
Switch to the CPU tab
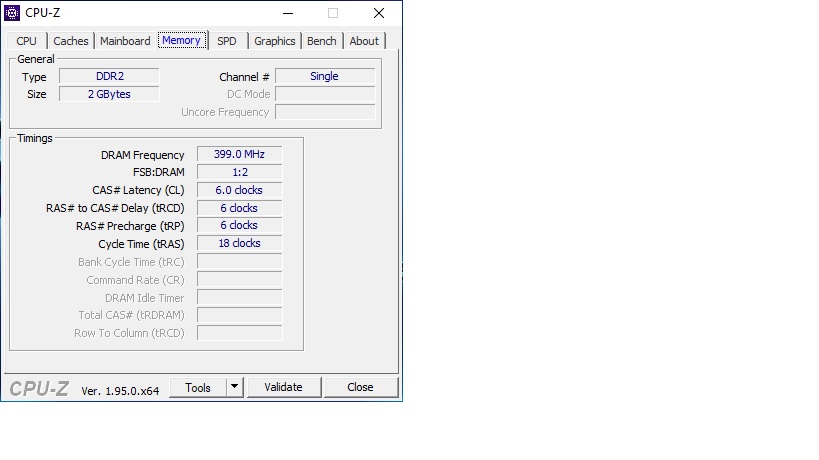(x=26, y=41)
